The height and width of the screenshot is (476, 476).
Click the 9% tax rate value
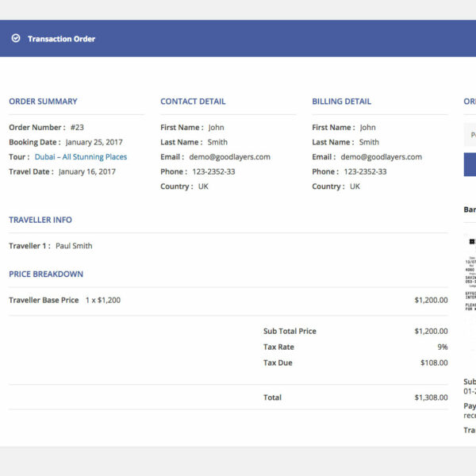442,347
